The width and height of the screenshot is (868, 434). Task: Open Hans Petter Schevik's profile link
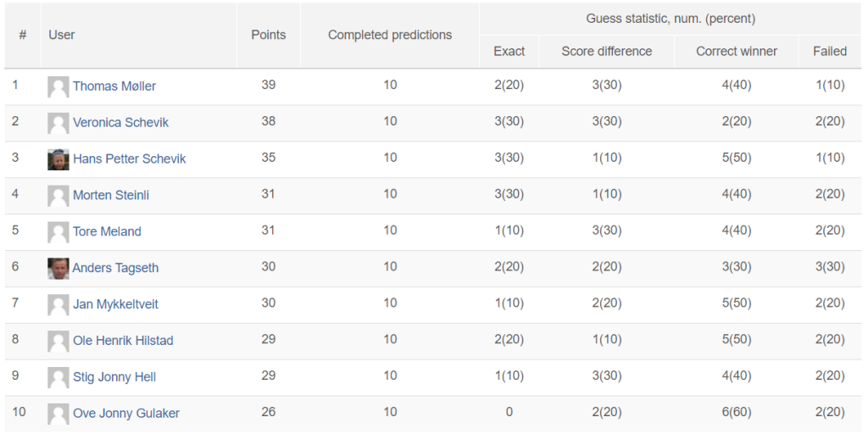pyautogui.click(x=129, y=159)
